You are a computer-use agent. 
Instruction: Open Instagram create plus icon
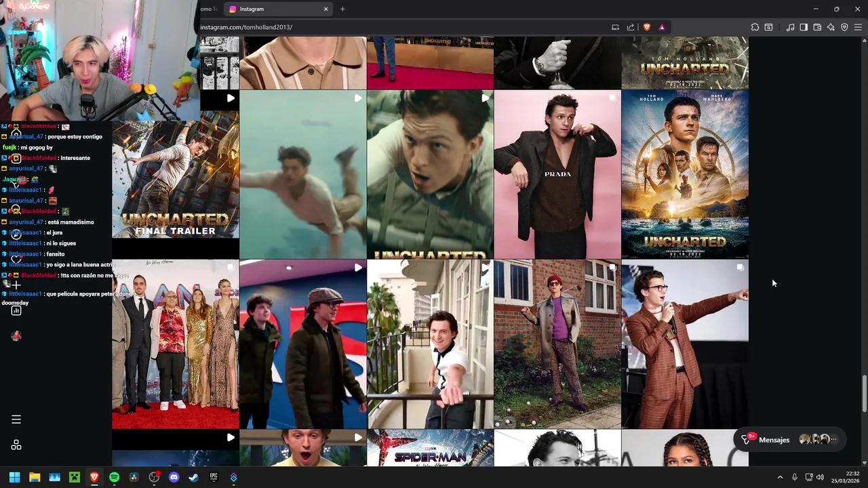[16, 285]
